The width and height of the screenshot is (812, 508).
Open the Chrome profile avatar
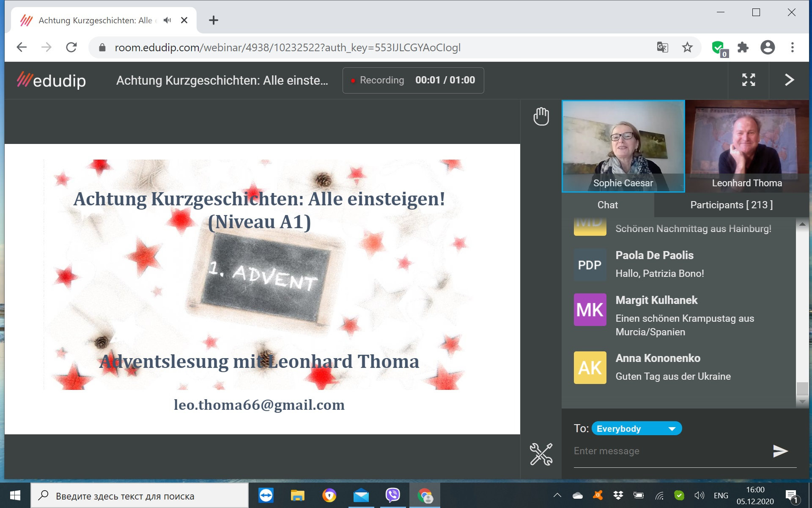pyautogui.click(x=768, y=47)
